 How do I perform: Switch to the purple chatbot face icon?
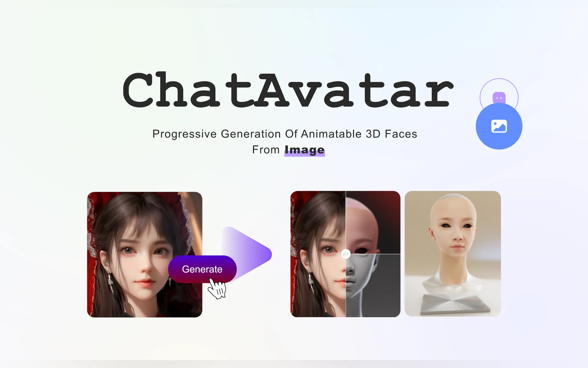[x=499, y=97]
